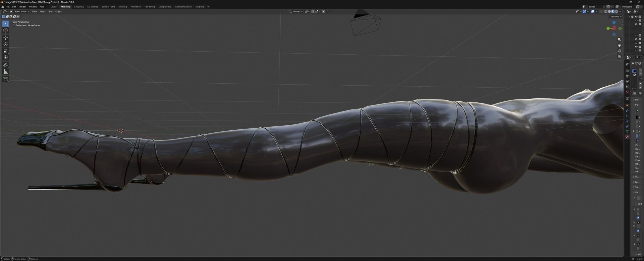Click the green Y axis gizmo handle
The image size is (644, 261).
(x=608, y=28)
